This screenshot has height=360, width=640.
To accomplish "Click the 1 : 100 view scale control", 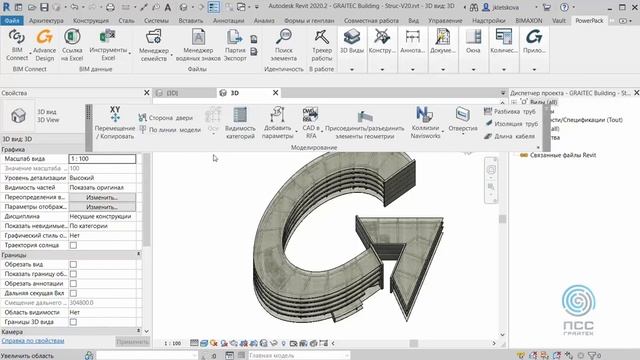I will point(172,343).
